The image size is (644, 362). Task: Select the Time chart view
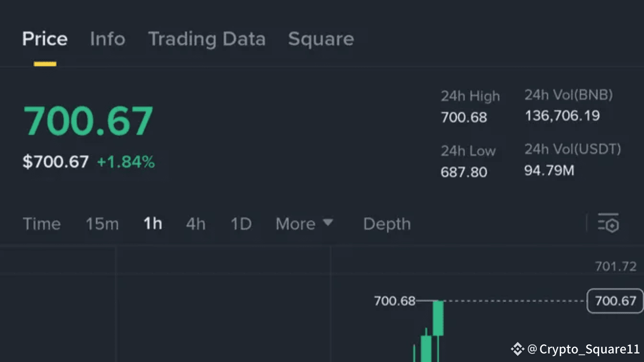click(42, 224)
